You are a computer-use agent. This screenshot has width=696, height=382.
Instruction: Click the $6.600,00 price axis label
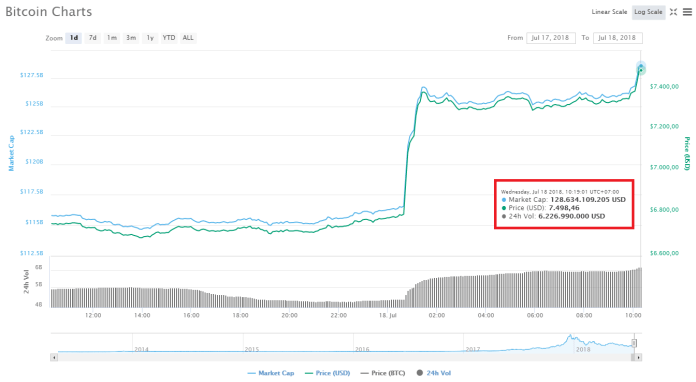coord(664,253)
